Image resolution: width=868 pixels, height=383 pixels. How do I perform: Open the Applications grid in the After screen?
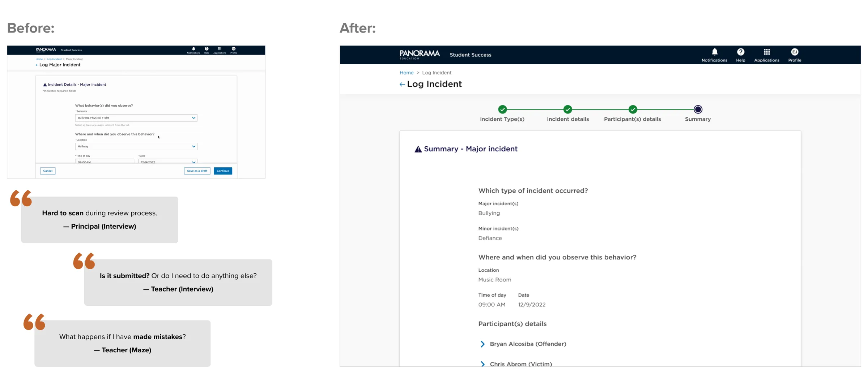(x=766, y=55)
